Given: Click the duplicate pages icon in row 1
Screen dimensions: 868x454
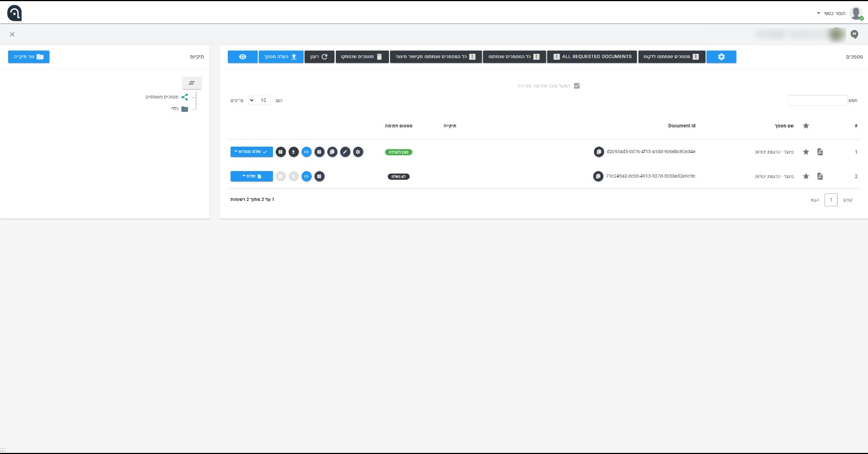Looking at the screenshot, I should 332,152.
